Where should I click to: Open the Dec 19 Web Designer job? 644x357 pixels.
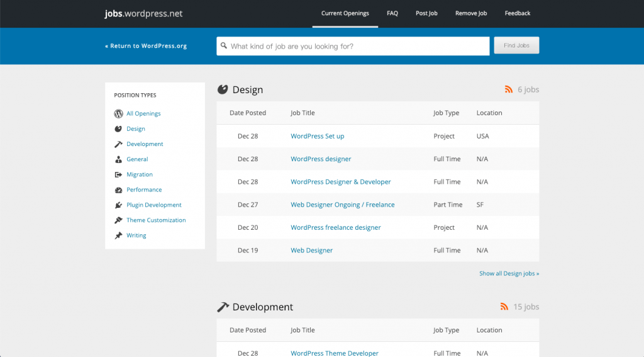[x=311, y=250]
